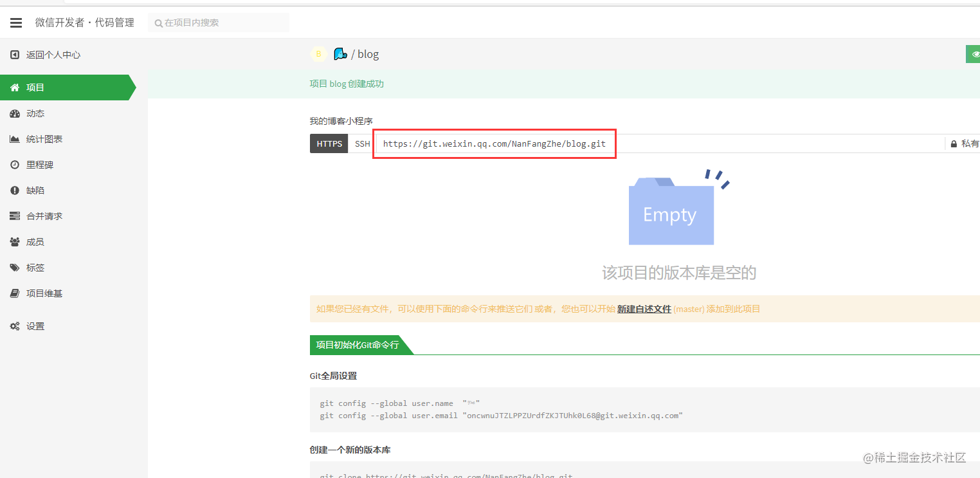Click the clock icon beside 里程碑
This screenshot has height=478, width=980.
pos(15,165)
